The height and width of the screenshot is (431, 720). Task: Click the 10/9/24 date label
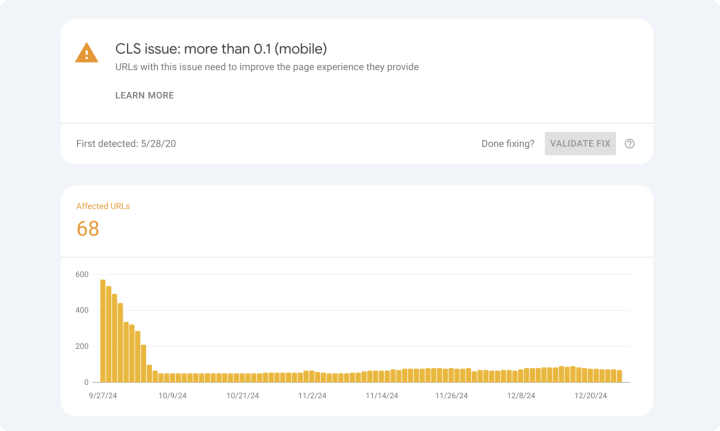(x=173, y=396)
